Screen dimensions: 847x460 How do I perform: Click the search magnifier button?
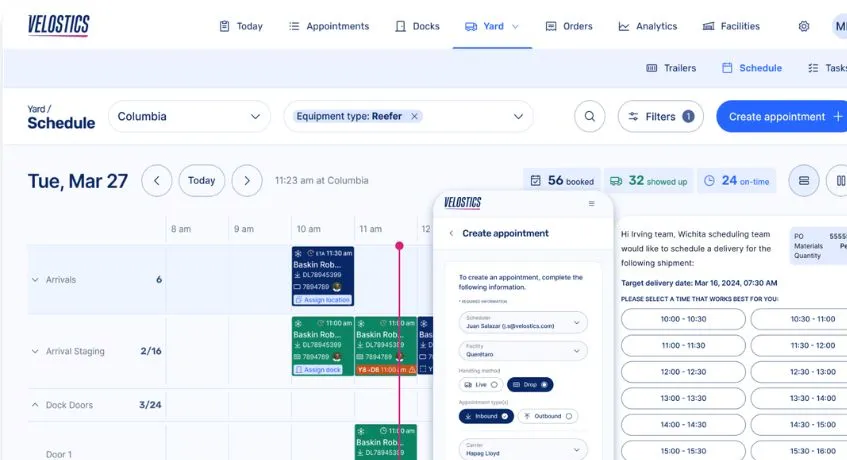(x=589, y=116)
